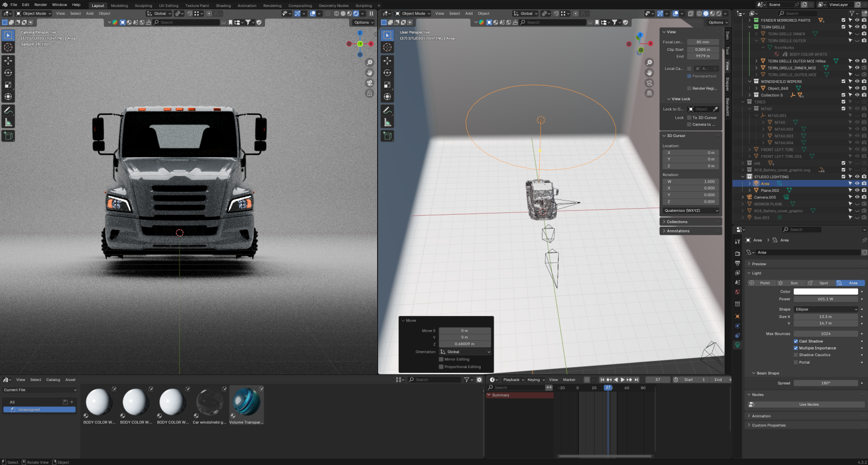Click the zoom magnifier in the right viewport
868x465 pixels.
pos(649,63)
